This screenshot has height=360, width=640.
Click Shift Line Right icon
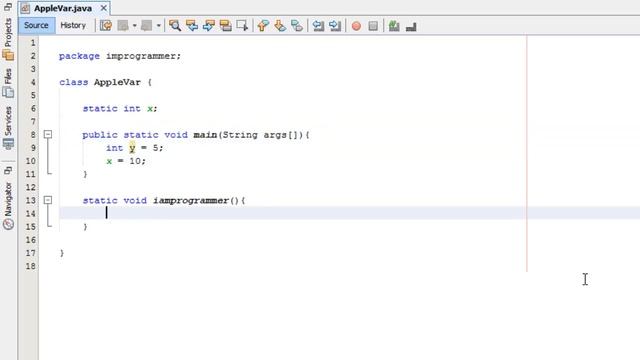pos(335,26)
